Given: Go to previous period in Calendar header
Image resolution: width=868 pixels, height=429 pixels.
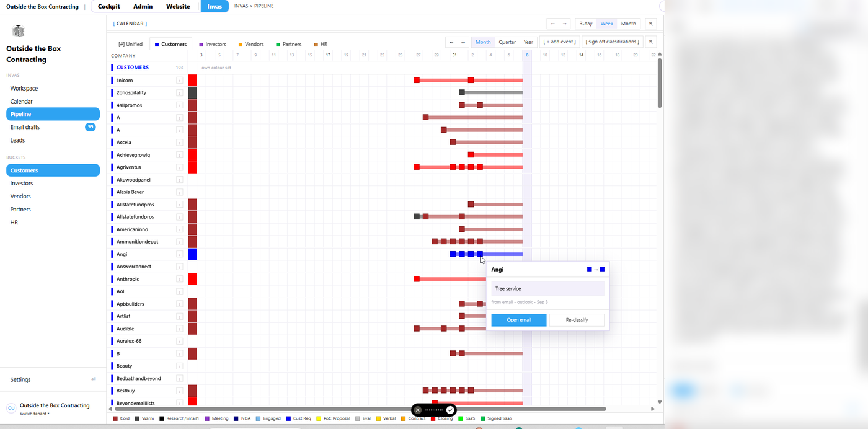Looking at the screenshot, I should [553, 24].
